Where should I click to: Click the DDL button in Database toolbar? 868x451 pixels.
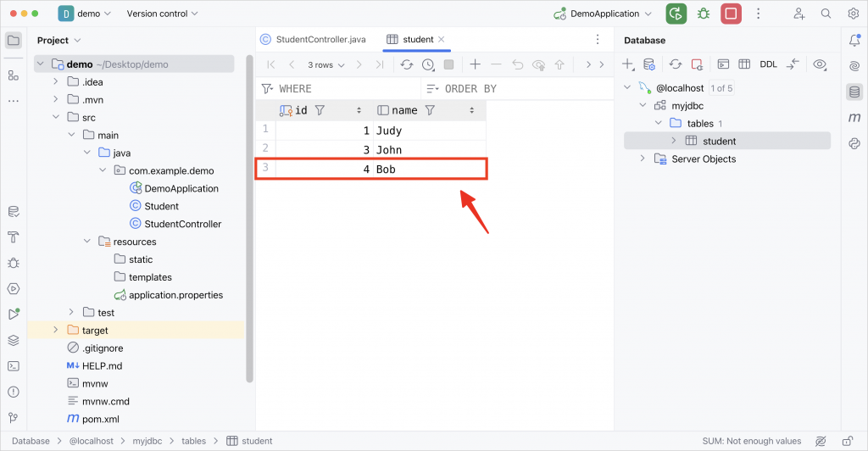click(768, 64)
